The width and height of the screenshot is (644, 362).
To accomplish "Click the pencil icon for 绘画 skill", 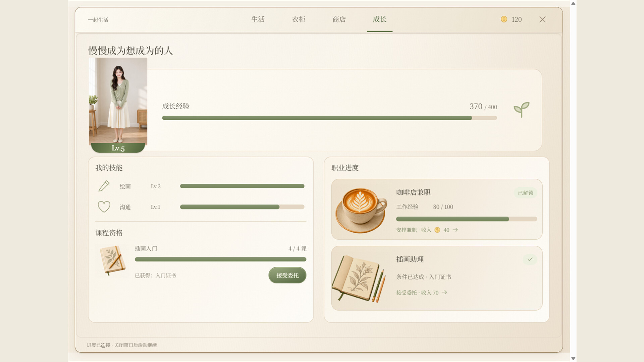I will [x=104, y=186].
